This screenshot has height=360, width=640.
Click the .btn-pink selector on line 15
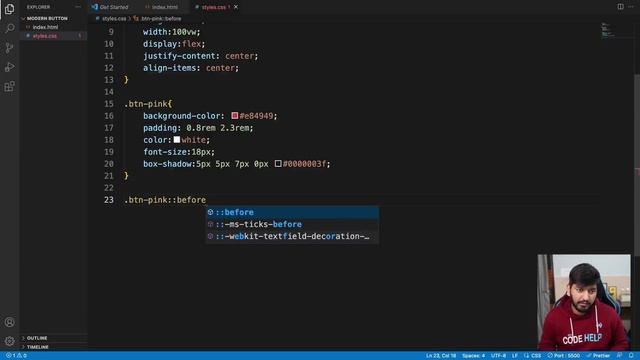146,104
